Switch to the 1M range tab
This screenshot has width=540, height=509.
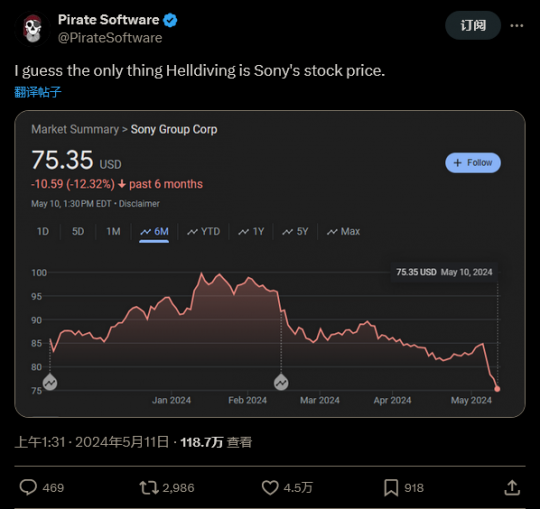[x=113, y=231]
